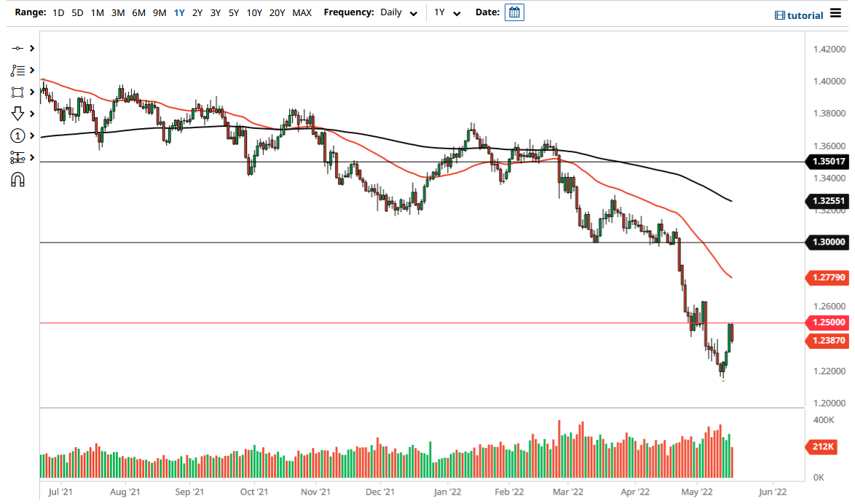Expand the measurement tool options chevron
855x504 pixels.
[32, 157]
